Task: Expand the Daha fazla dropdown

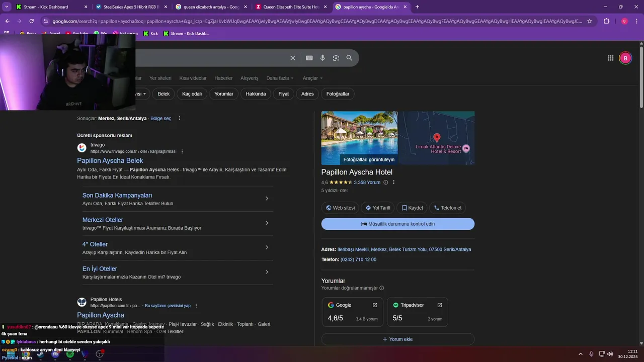Action: click(x=280, y=78)
